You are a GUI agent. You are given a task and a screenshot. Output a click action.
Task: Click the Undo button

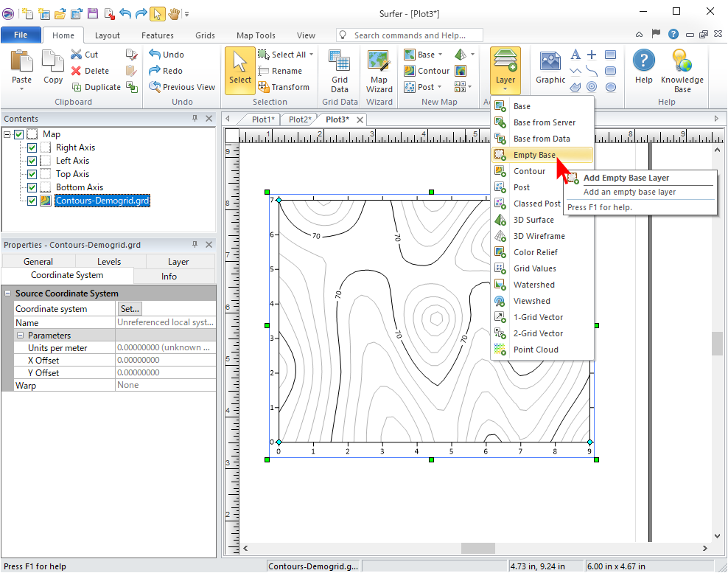click(x=167, y=55)
